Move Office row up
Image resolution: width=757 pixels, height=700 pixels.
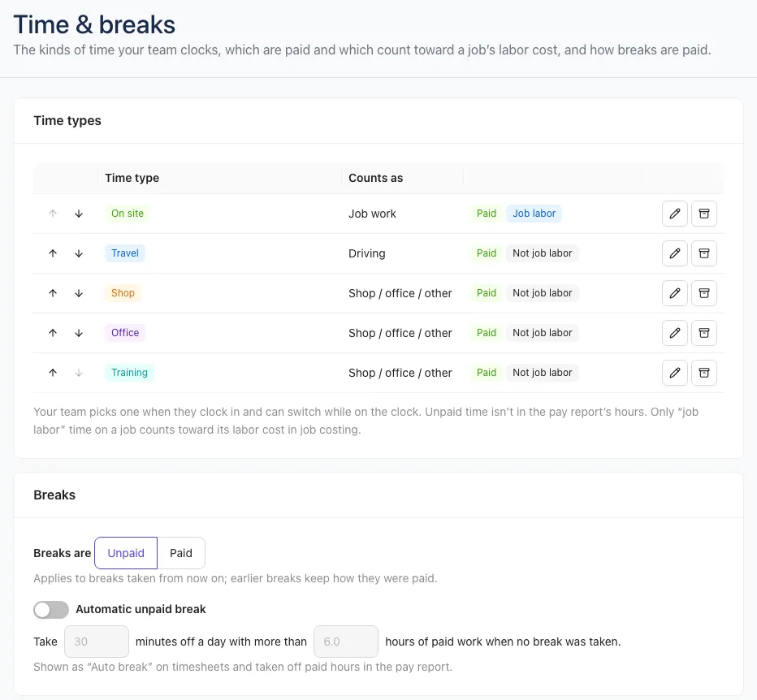pyautogui.click(x=53, y=333)
